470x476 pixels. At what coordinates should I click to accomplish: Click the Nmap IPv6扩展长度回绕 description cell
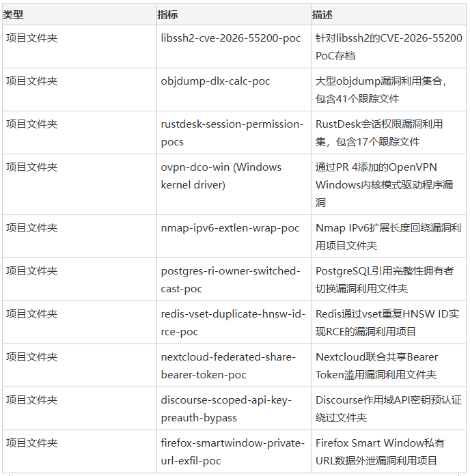389,236
